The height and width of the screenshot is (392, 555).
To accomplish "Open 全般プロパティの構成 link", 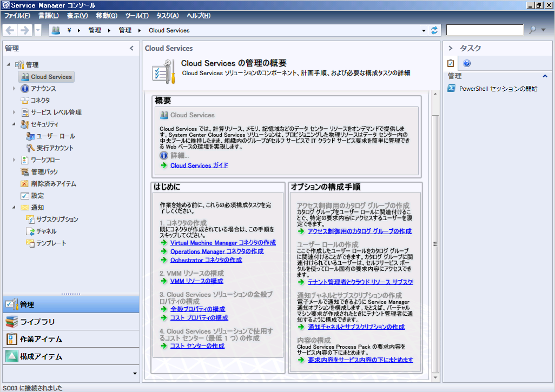I will coord(198,309).
